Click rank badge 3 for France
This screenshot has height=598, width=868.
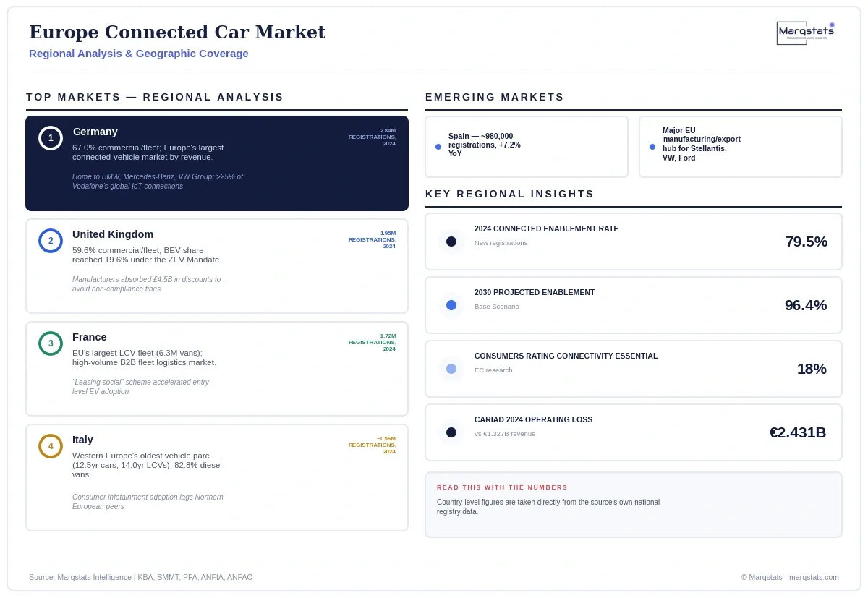(x=51, y=343)
